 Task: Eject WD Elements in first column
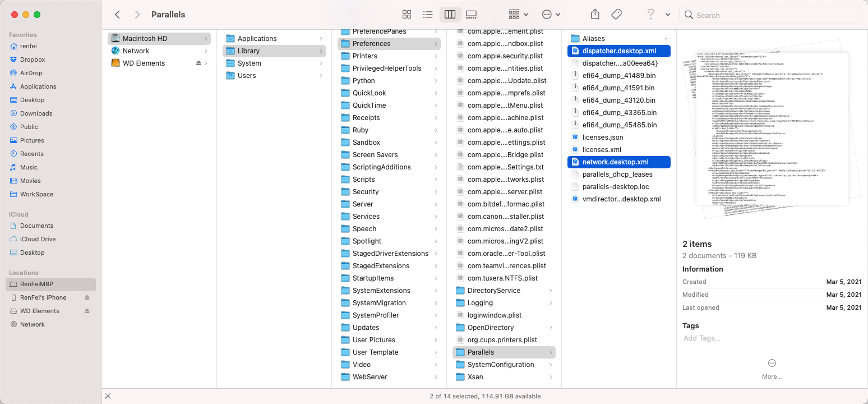click(x=198, y=63)
